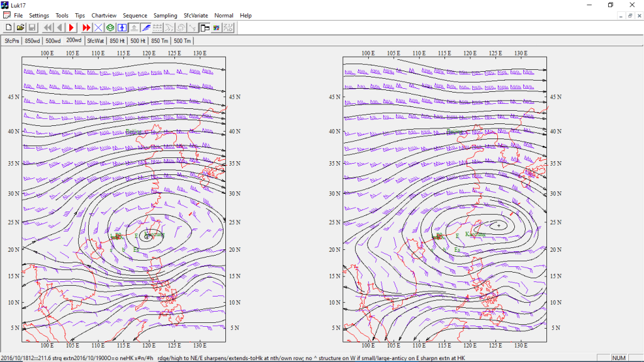Expand the SfcVariate menu

(x=196, y=15)
